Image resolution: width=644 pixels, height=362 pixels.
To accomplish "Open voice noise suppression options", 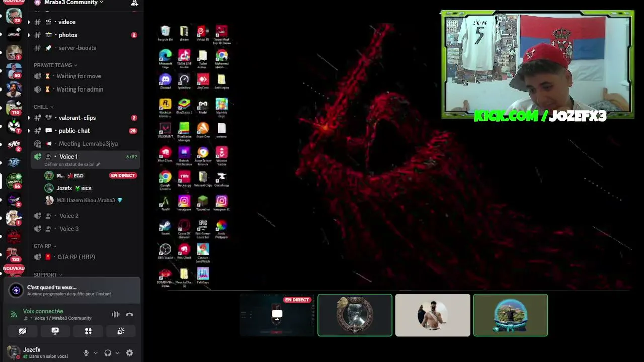I will tap(116, 314).
